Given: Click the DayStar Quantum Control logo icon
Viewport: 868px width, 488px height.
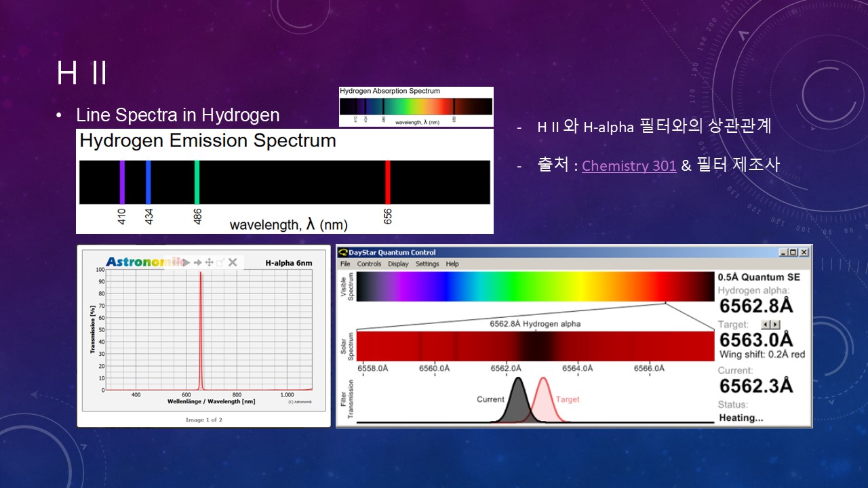Looking at the screenshot, I should [342, 253].
